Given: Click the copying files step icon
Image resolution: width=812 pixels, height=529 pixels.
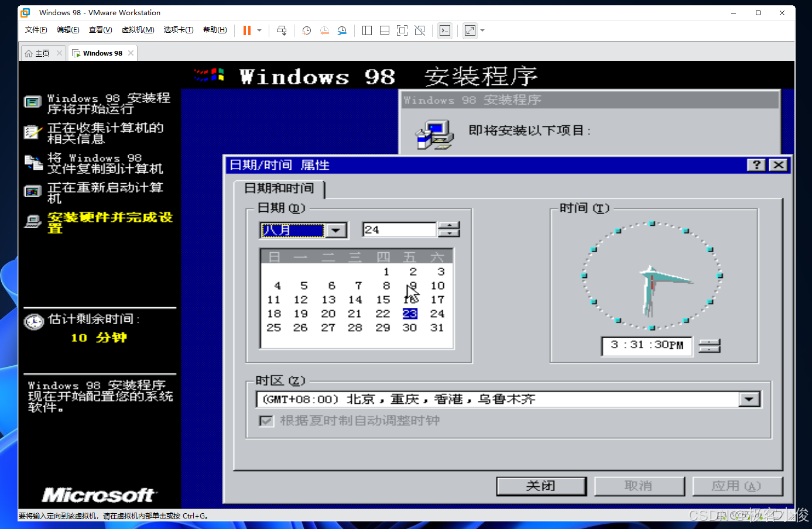Looking at the screenshot, I should pos(33,162).
